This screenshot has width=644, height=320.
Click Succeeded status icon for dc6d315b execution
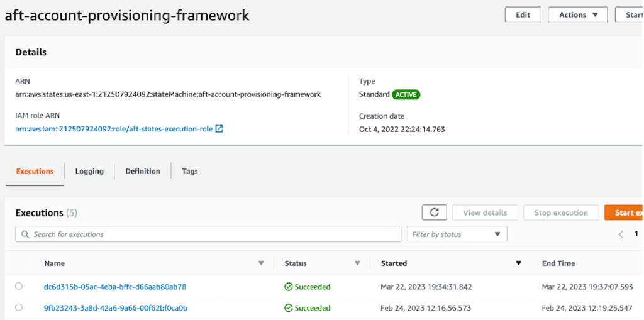(x=288, y=287)
